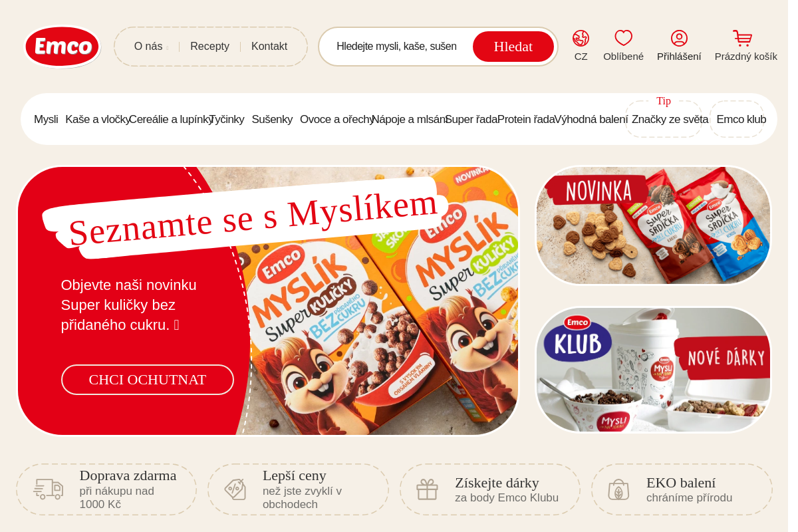The image size is (798, 532).
Task: Click the Doprava zdarma truck icon
Action: (48, 489)
